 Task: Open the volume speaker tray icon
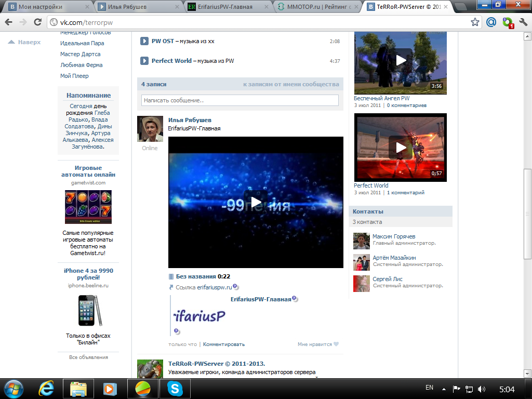(482, 389)
